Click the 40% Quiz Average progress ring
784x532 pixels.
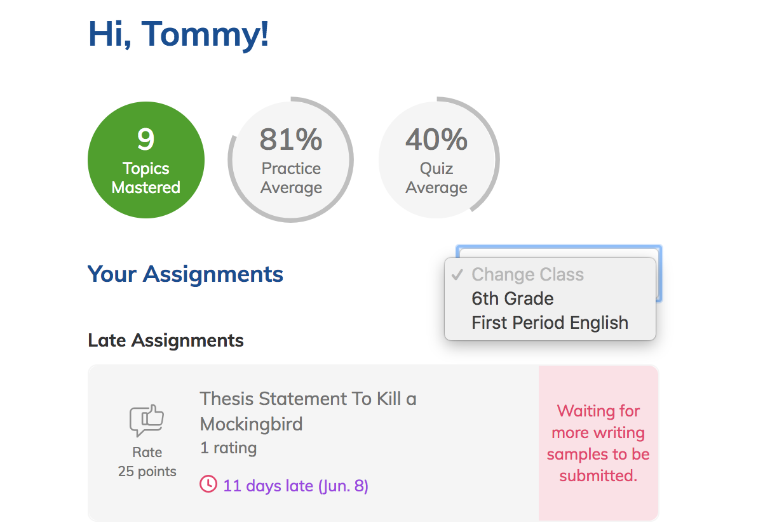[437, 160]
